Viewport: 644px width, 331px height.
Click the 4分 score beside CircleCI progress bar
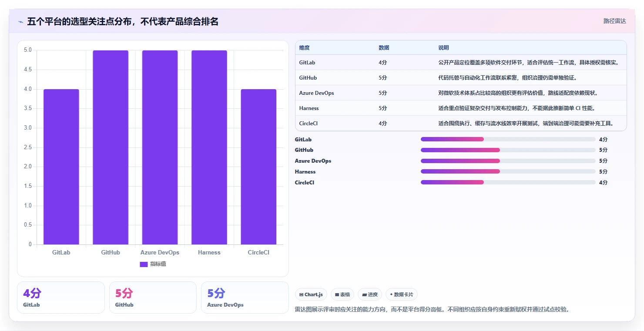click(x=603, y=183)
